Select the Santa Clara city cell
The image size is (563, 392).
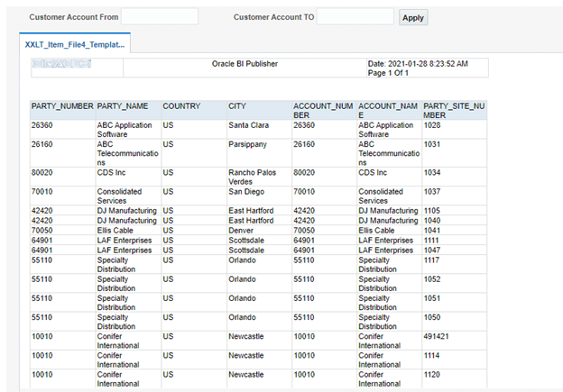coord(248,125)
